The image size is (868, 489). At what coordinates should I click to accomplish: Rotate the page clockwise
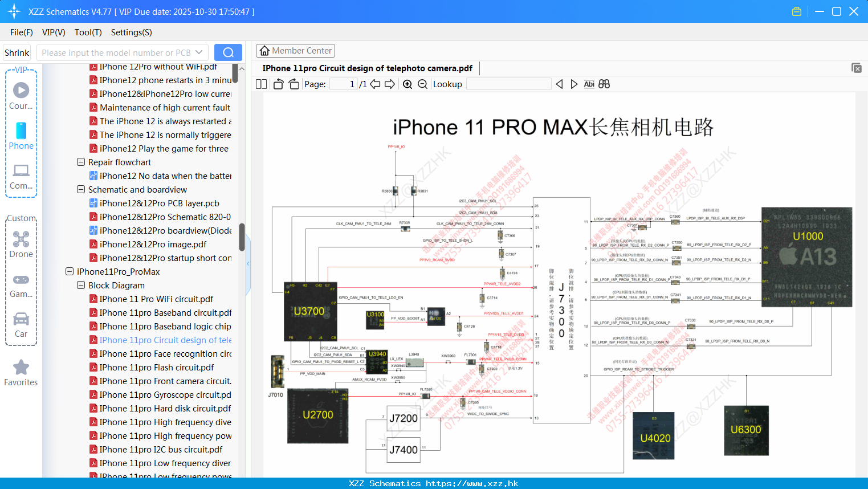(x=294, y=84)
